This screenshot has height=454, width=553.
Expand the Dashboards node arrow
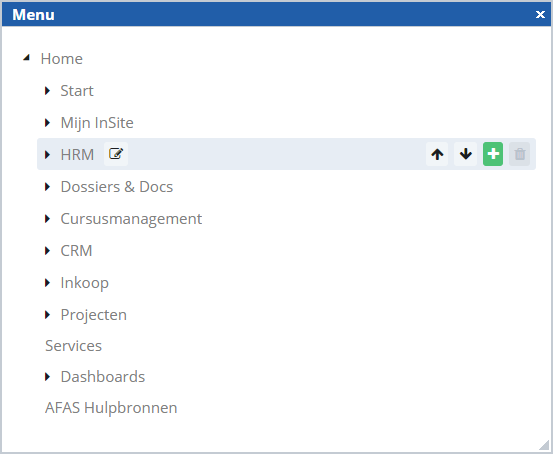pos(48,377)
